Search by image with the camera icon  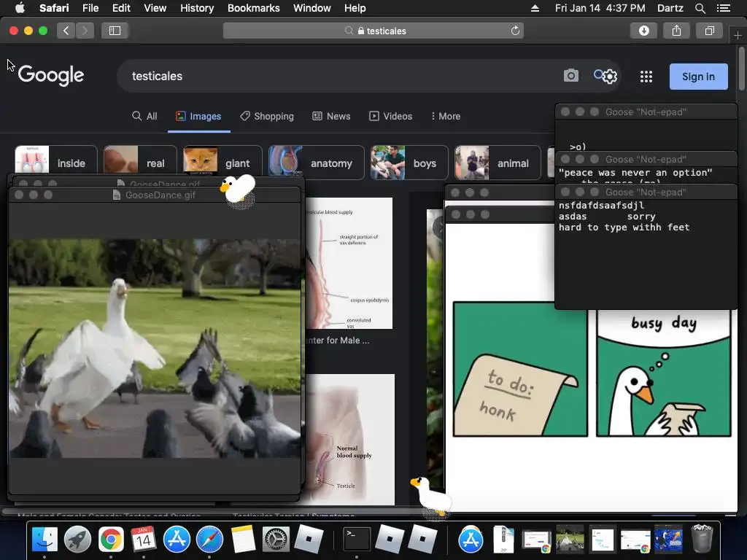point(570,76)
